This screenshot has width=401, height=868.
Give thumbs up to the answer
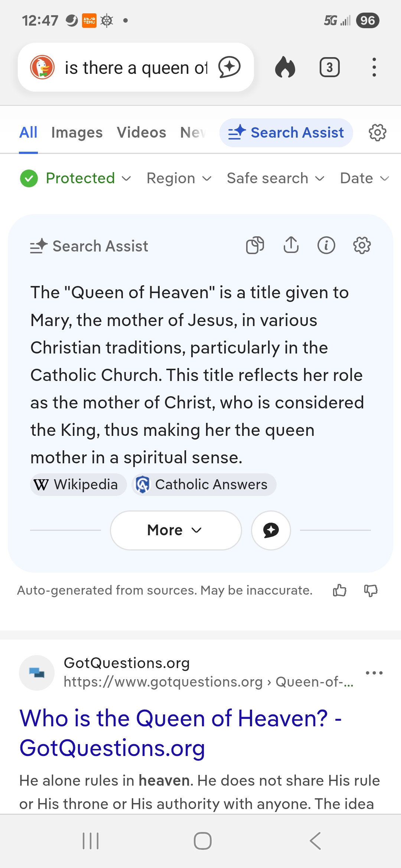(339, 590)
